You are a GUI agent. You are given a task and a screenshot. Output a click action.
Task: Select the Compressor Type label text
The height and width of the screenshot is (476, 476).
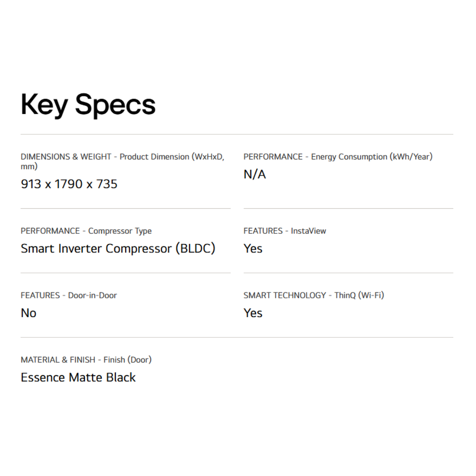tap(120, 231)
